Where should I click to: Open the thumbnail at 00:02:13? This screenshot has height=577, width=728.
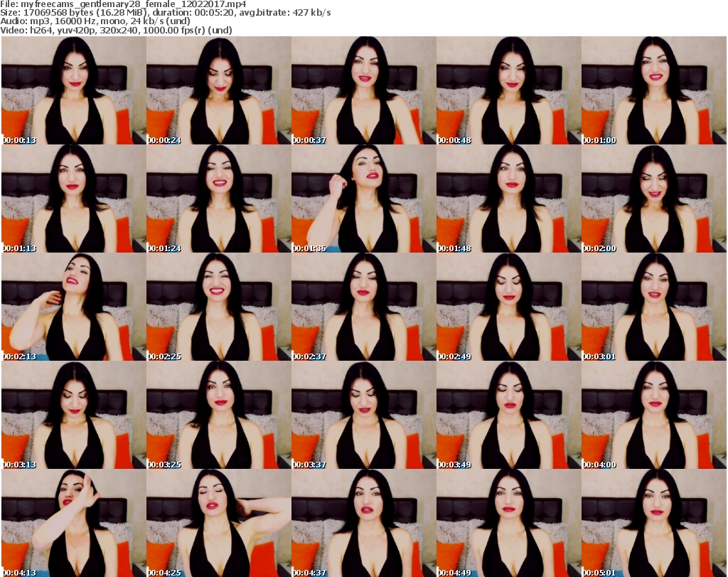(x=74, y=307)
